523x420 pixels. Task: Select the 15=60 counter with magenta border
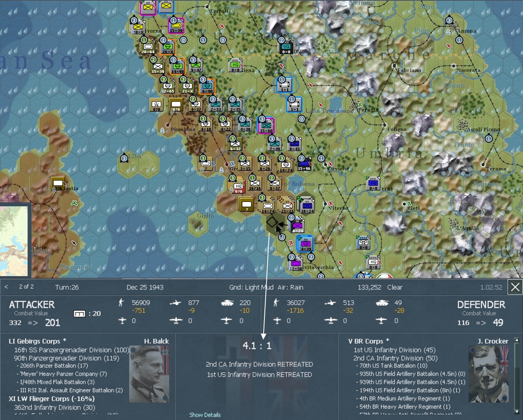tap(266, 126)
